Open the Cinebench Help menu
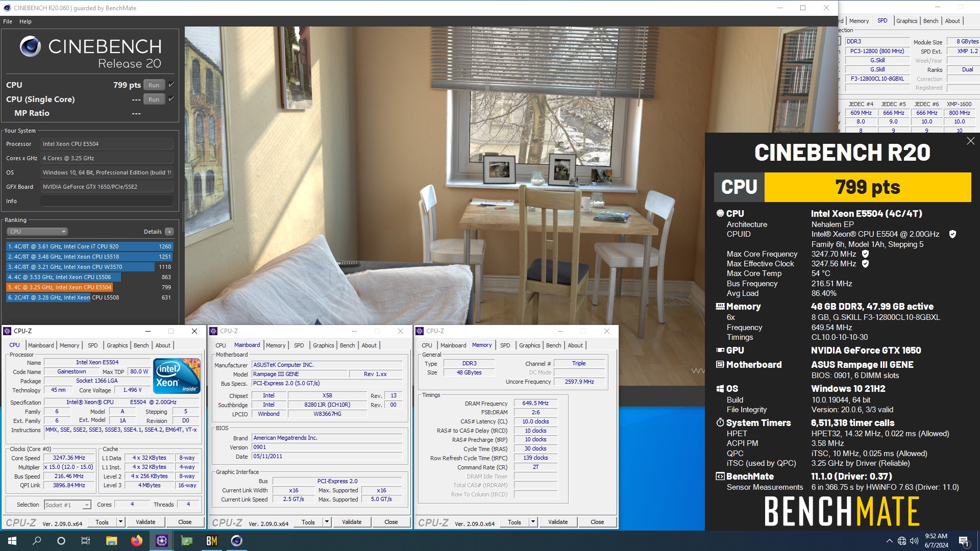Image resolution: width=980 pixels, height=551 pixels. click(26, 21)
